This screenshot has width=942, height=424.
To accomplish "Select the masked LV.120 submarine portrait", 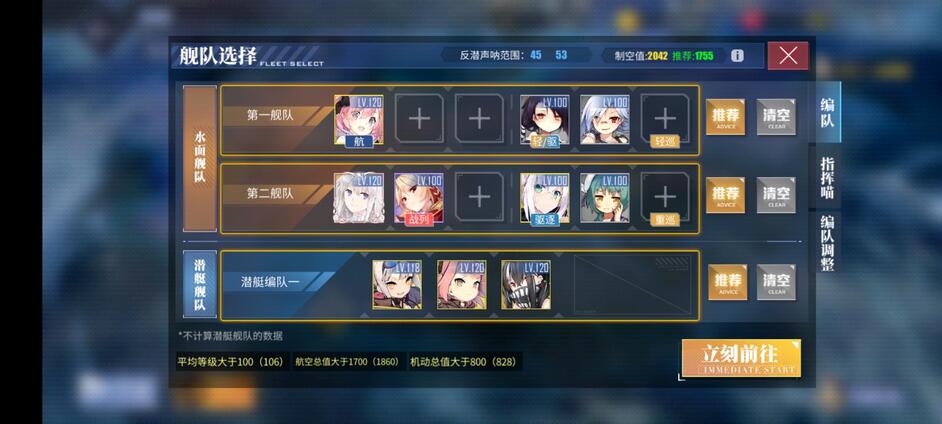I will pos(526,285).
